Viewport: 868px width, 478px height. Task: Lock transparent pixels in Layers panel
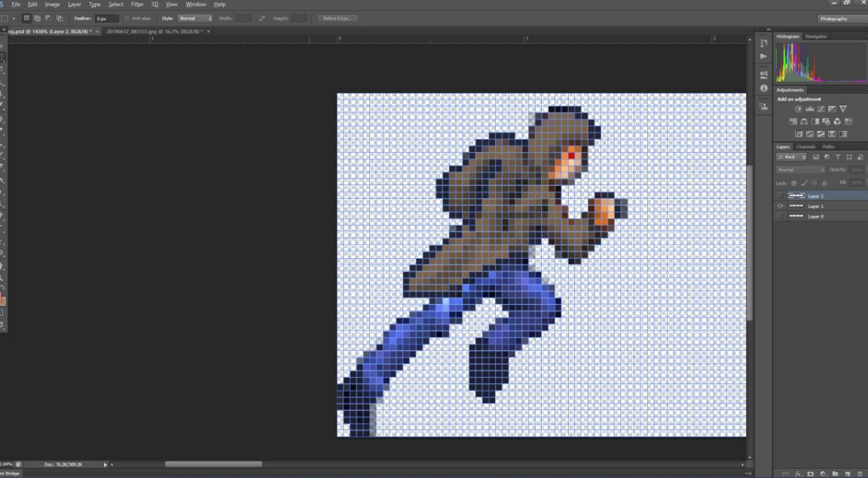tap(794, 183)
